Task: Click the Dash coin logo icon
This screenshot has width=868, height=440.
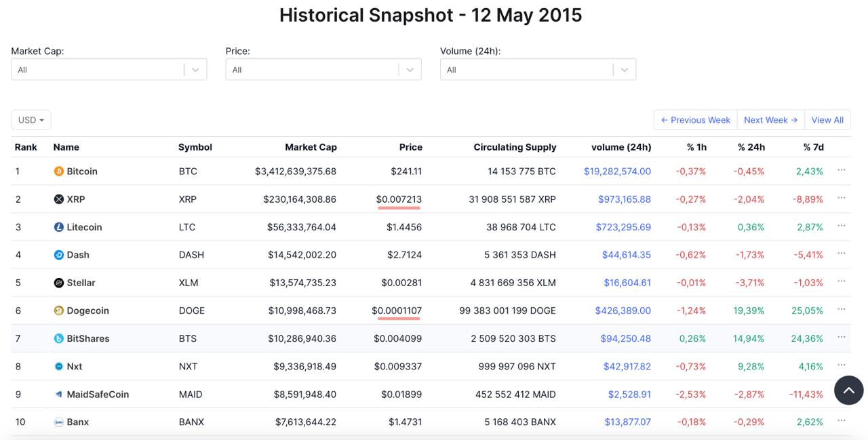Action: 58,255
